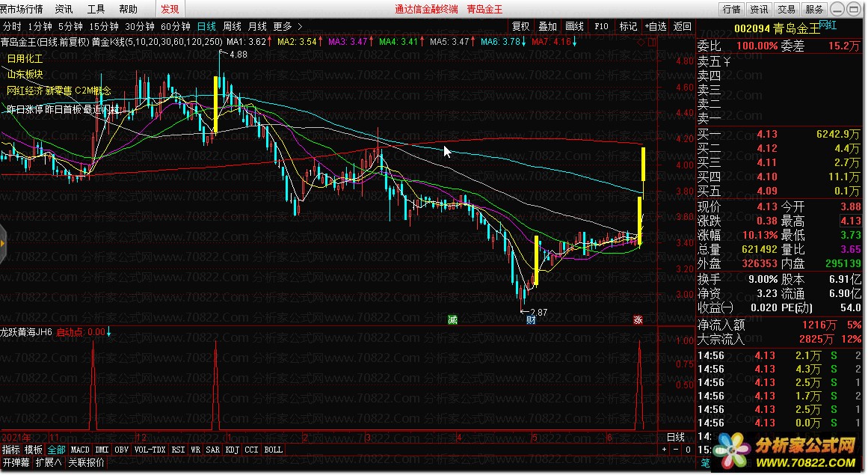Open the 展市场行情 menu item
This screenshot has width=868, height=475.
tap(22, 9)
